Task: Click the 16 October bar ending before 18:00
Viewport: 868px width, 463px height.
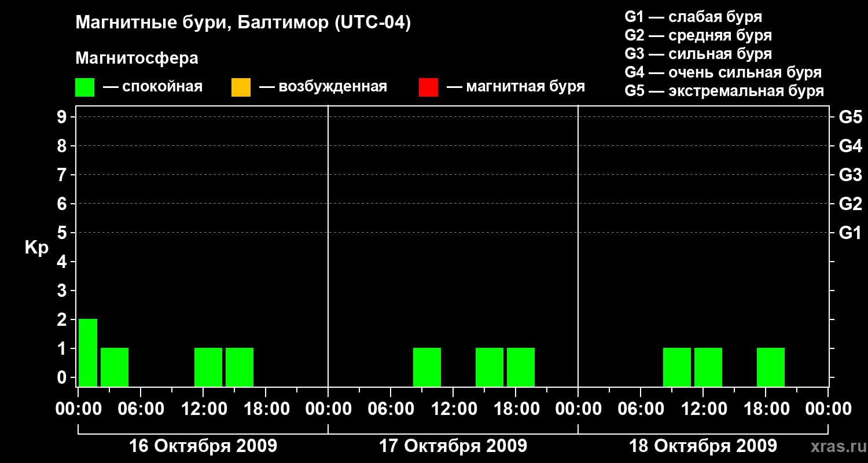Action: [x=240, y=367]
